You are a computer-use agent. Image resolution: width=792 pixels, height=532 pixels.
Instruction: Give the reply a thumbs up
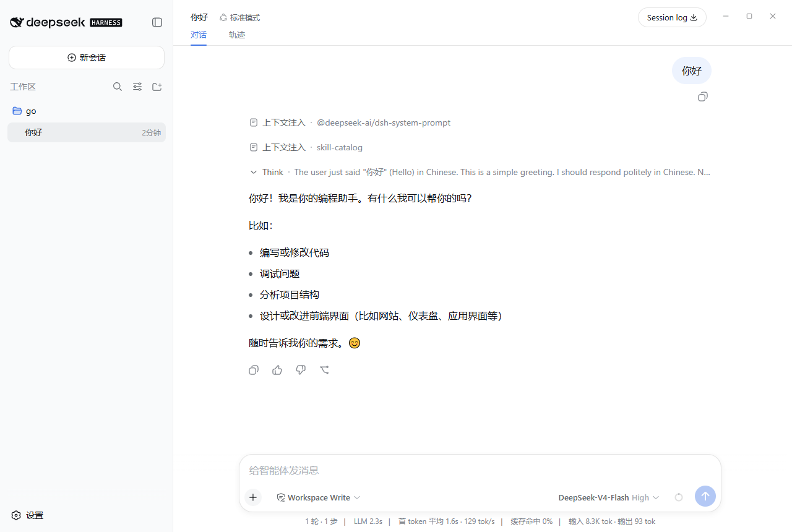tap(277, 370)
